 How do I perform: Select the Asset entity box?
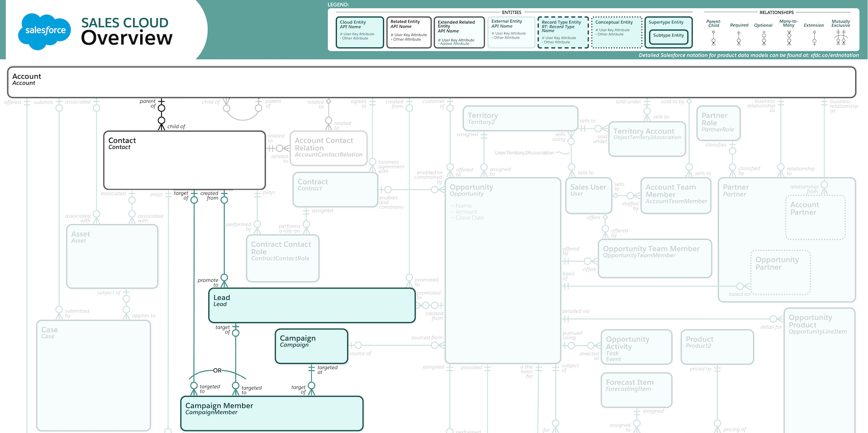[112, 256]
